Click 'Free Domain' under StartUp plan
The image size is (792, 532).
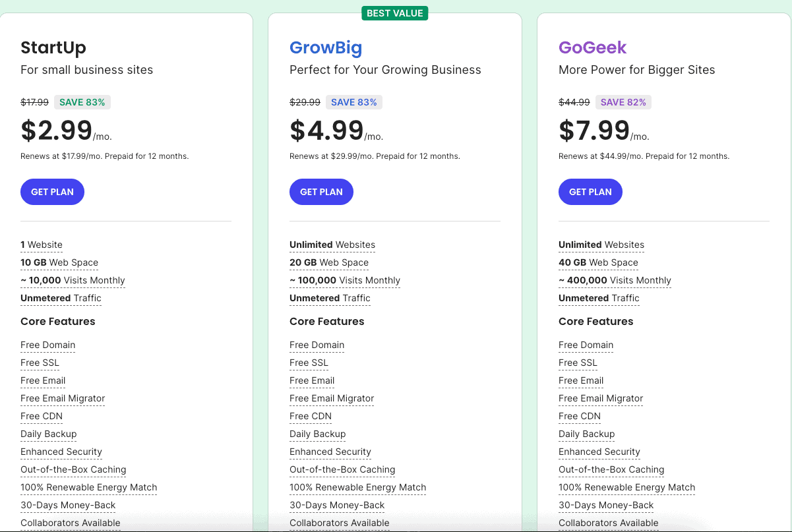(47, 345)
